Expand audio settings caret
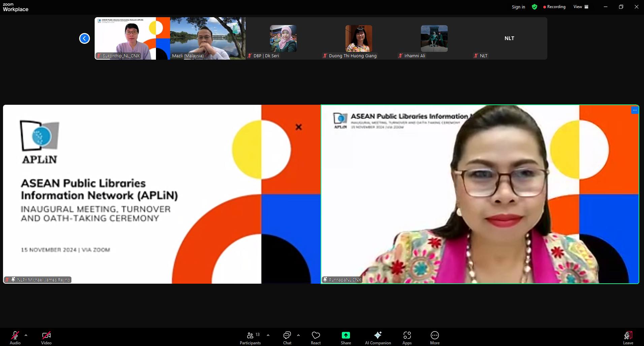 point(26,335)
